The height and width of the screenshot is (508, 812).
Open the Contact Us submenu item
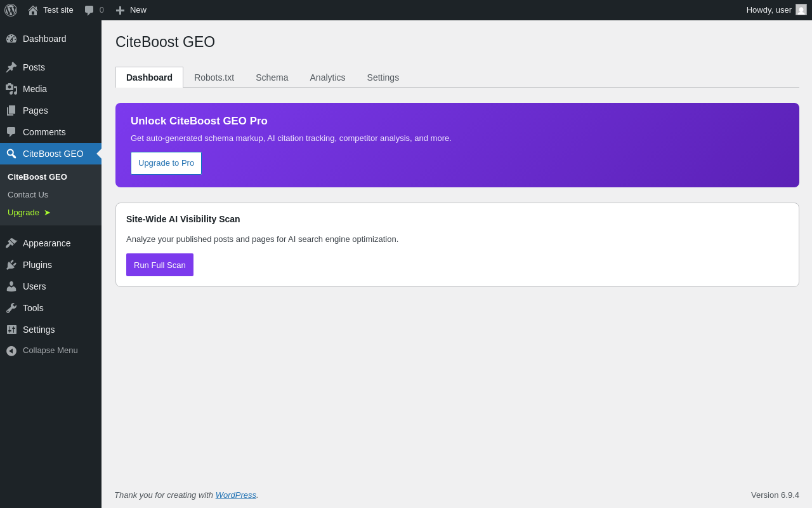pyautogui.click(x=28, y=195)
